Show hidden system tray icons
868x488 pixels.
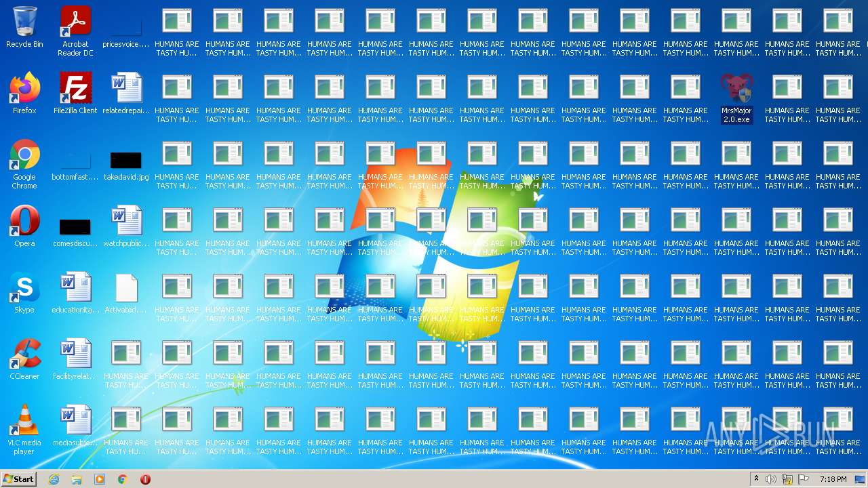coord(756,479)
